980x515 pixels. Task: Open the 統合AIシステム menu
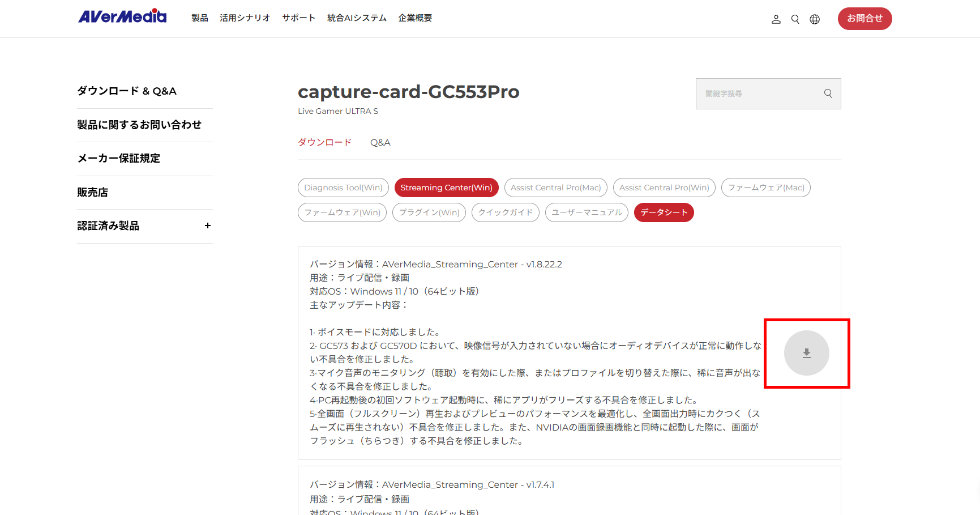[x=357, y=18]
